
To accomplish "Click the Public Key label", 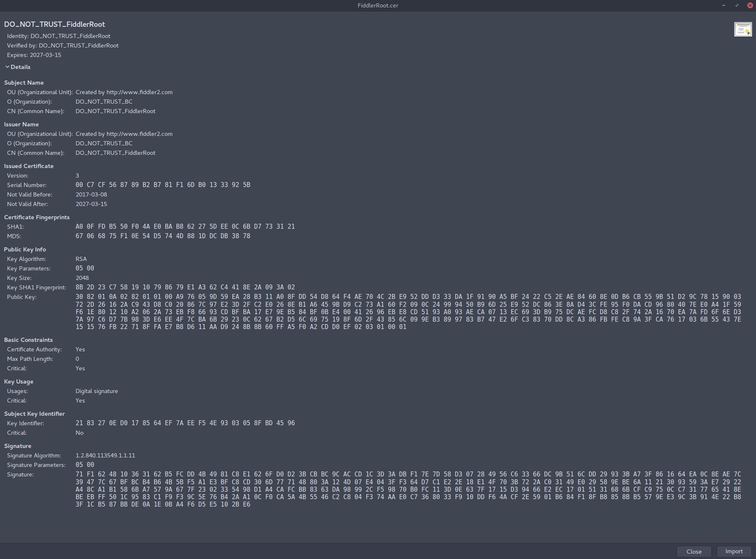I will point(22,297).
